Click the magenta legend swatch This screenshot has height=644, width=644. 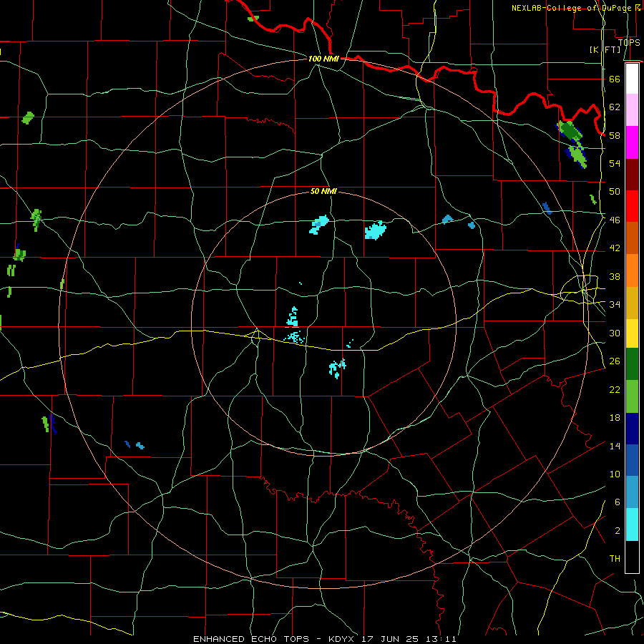(x=632, y=142)
